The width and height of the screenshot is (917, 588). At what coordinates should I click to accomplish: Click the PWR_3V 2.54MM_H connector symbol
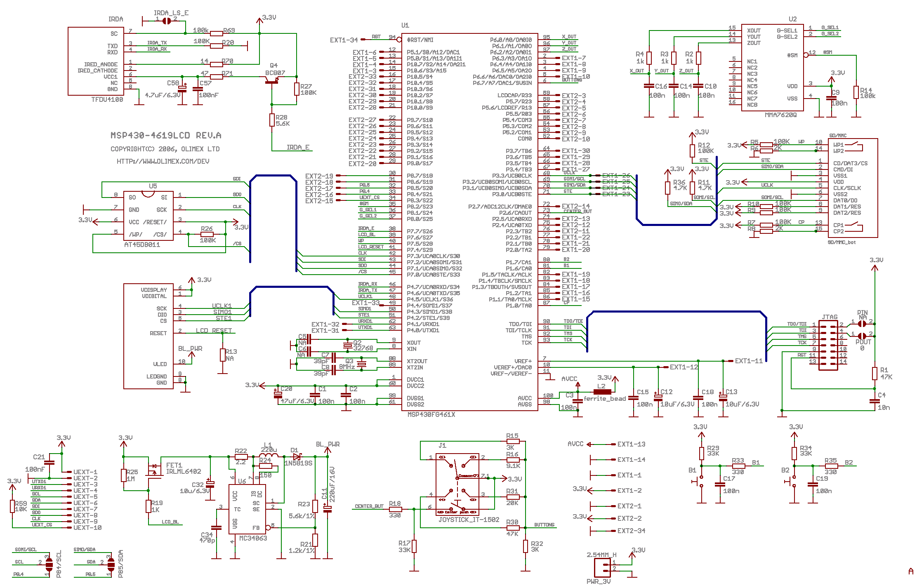tap(602, 568)
